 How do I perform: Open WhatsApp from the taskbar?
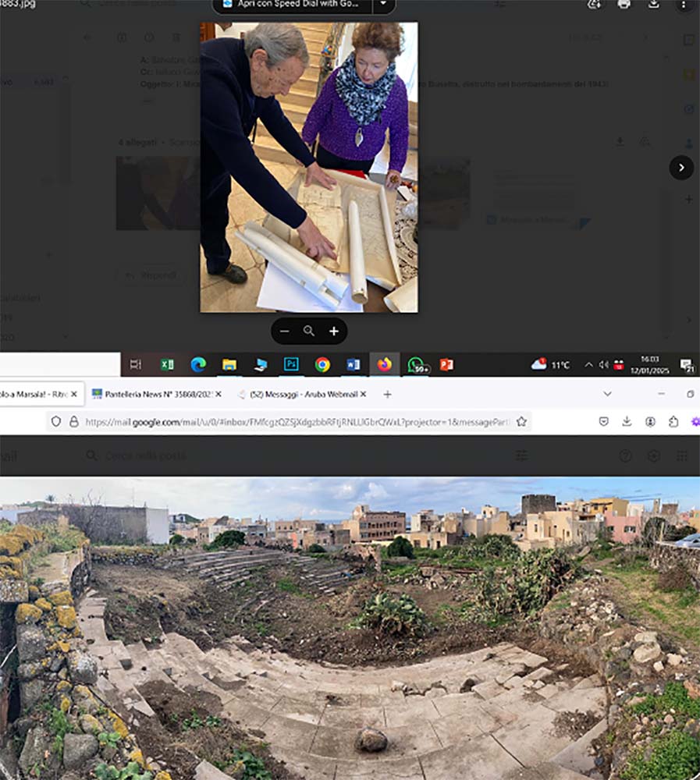click(416, 364)
